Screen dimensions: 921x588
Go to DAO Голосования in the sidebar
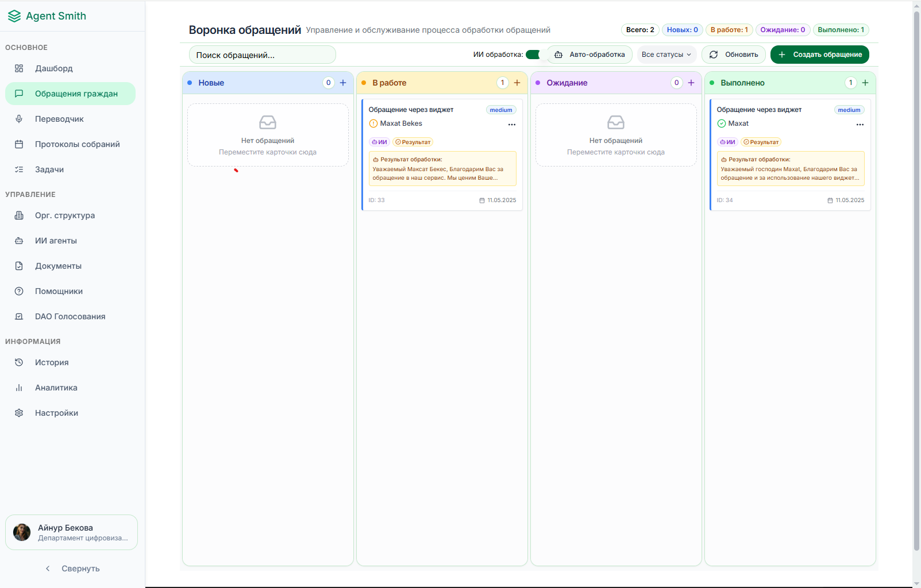coord(70,316)
